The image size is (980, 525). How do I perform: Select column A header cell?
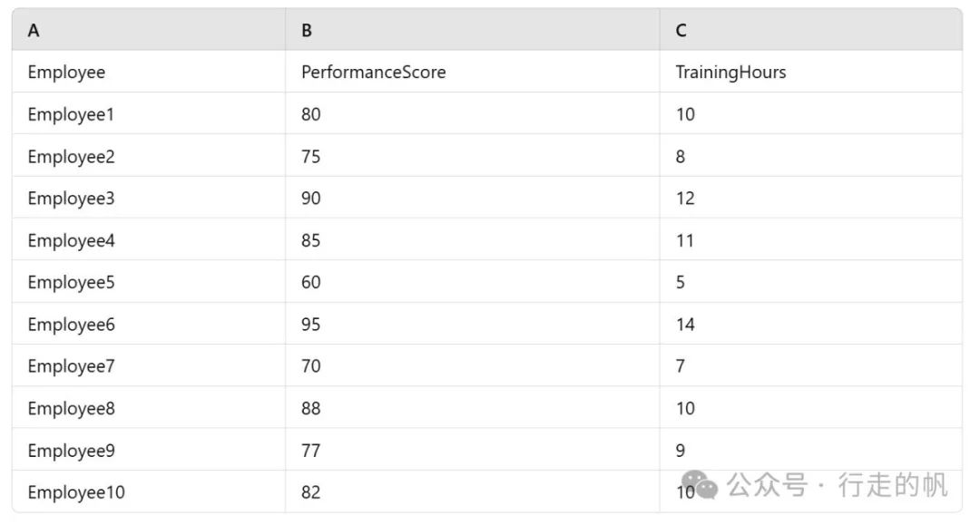(x=149, y=30)
